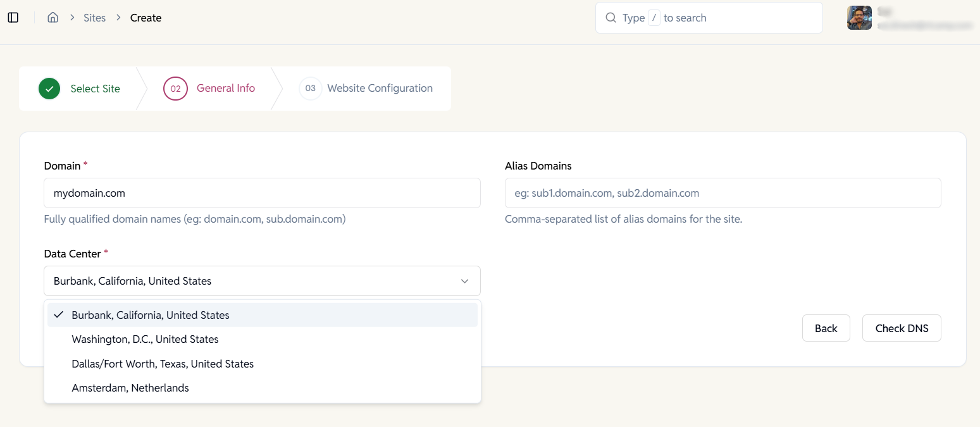This screenshot has height=427, width=980.
Task: Click the 03 step number circle
Action: click(x=310, y=89)
